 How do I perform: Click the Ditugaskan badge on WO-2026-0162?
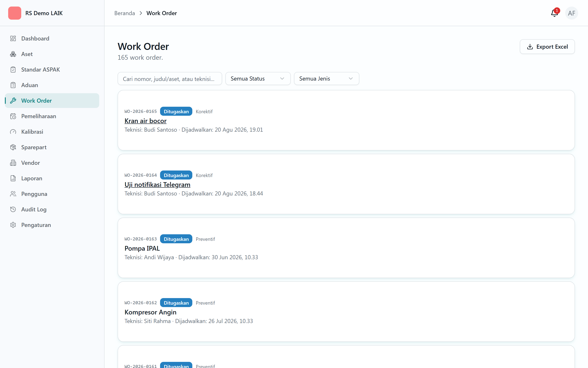pos(176,303)
